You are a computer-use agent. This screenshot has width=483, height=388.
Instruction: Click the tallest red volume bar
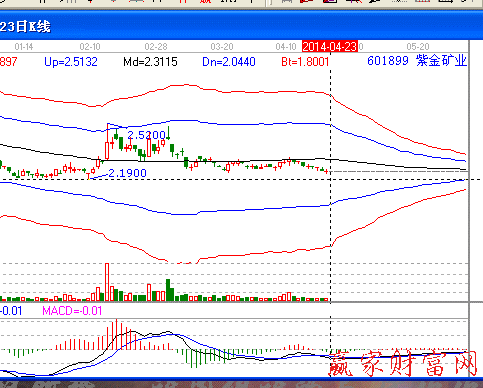tap(107, 282)
